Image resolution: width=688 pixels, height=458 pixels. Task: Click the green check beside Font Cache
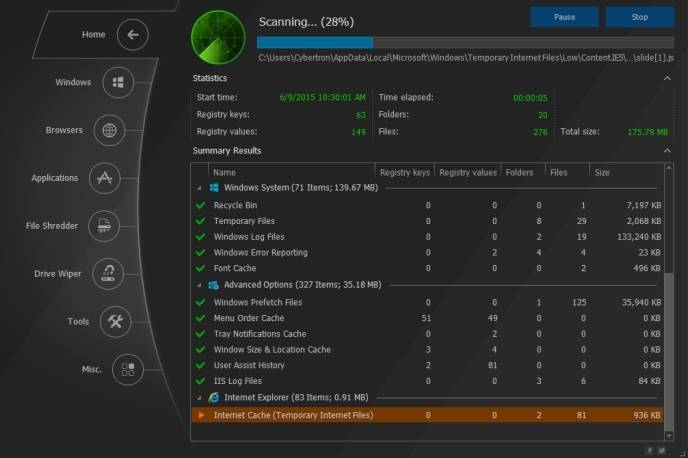[201, 268]
